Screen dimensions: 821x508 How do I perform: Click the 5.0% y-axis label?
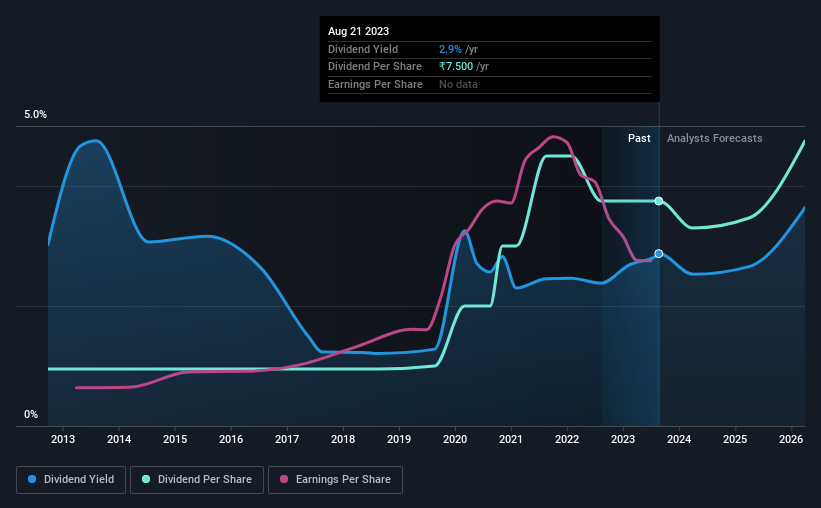pos(36,115)
